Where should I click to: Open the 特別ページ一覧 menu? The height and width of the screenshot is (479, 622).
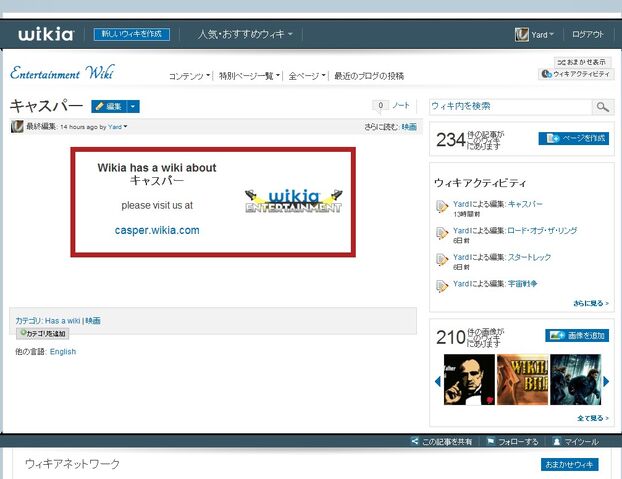(249, 76)
